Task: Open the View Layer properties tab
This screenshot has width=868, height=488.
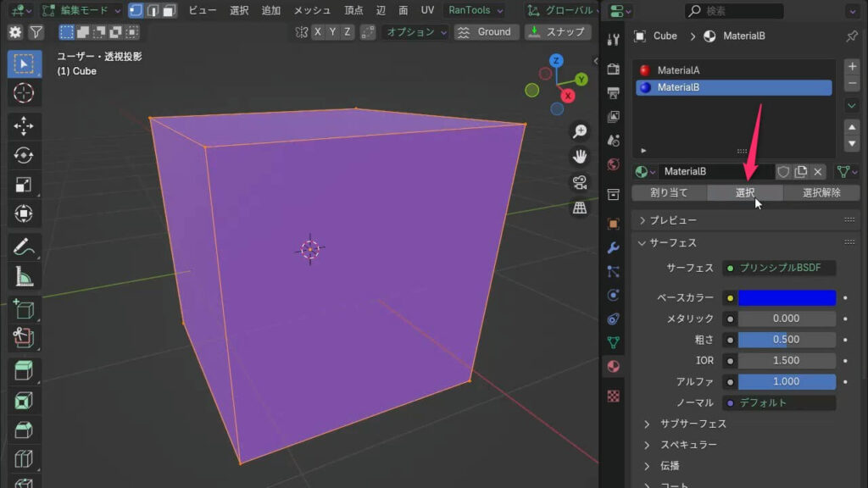Action: (x=614, y=117)
